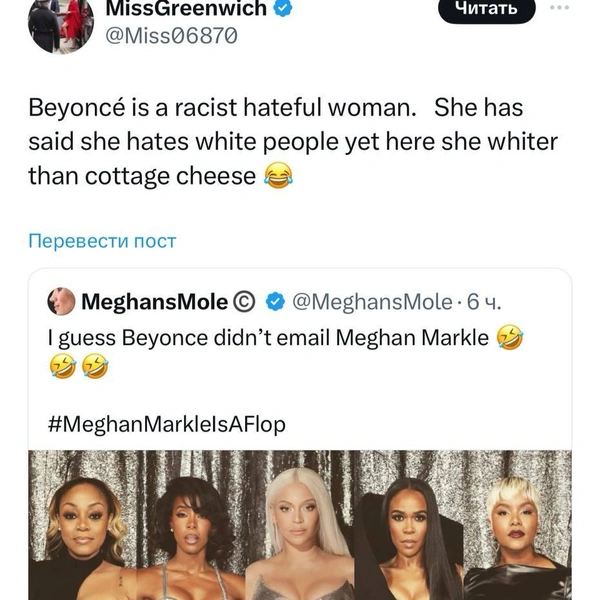
Task: Click the quoted tweet text about email
Action: 268,338
